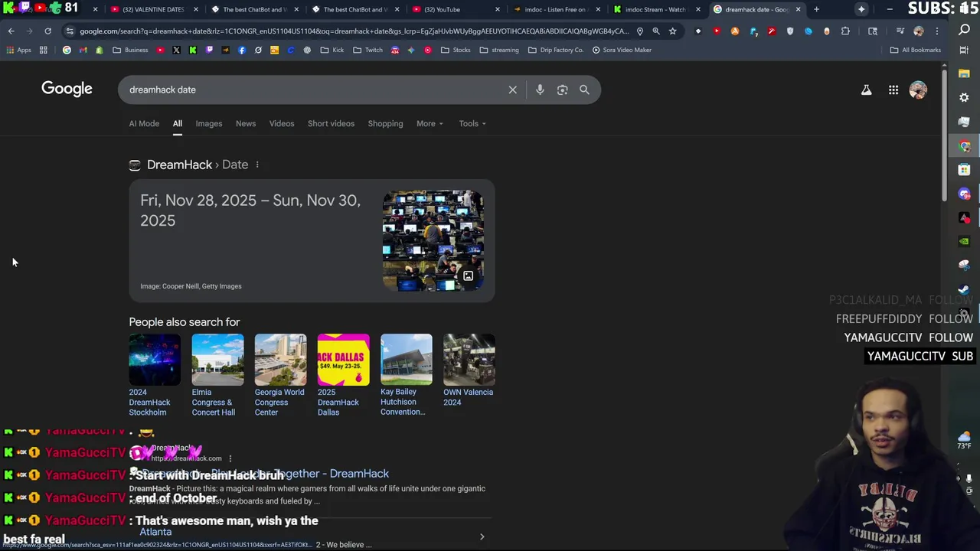Clear the search box with the X icon
Screen dimensions: 980x551
point(513,90)
